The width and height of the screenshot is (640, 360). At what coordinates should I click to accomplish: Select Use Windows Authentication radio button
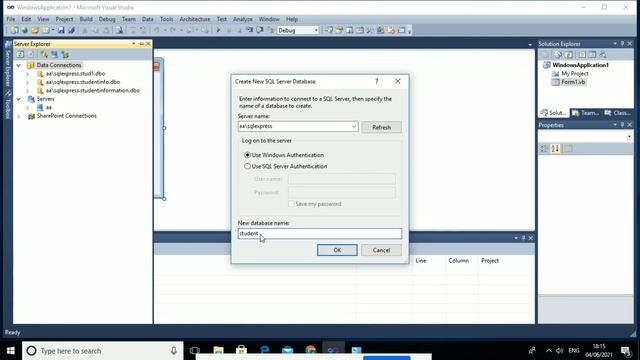pyautogui.click(x=247, y=155)
